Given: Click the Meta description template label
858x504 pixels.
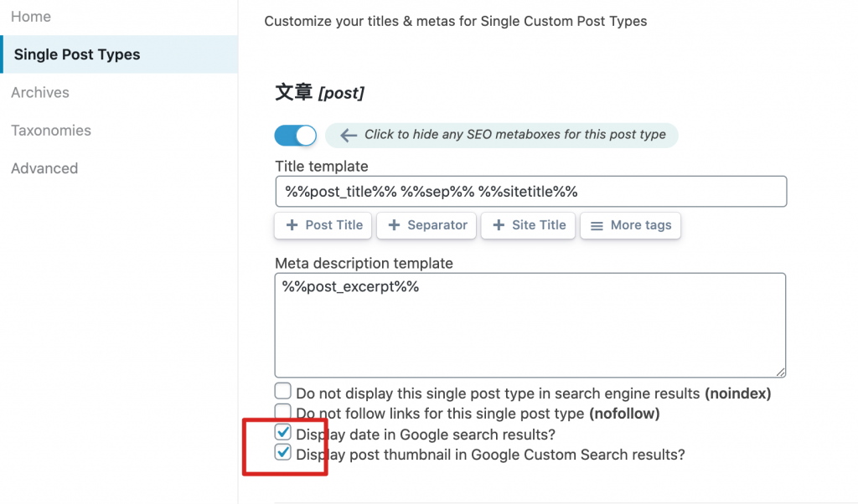Looking at the screenshot, I should tap(364, 263).
